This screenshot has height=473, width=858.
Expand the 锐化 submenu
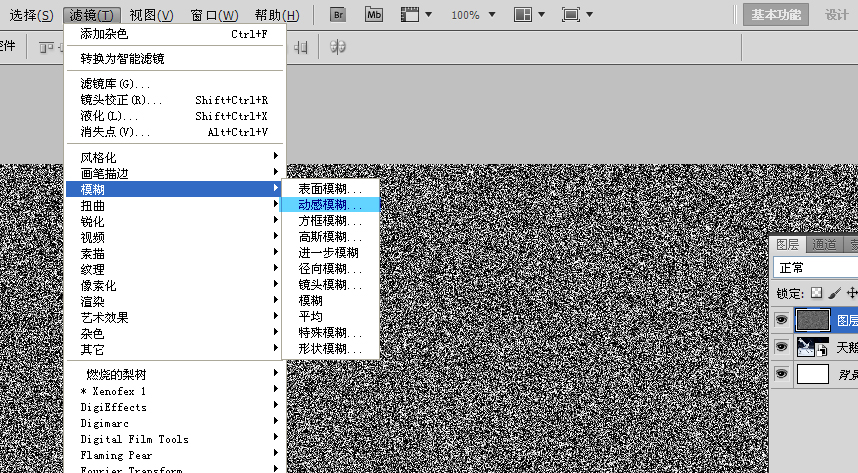tap(175, 221)
